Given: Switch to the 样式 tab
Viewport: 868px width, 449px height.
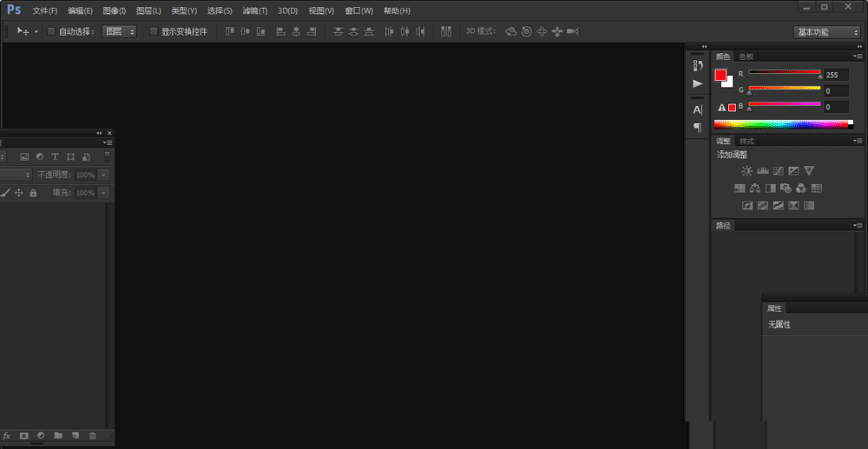Looking at the screenshot, I should 746,142.
